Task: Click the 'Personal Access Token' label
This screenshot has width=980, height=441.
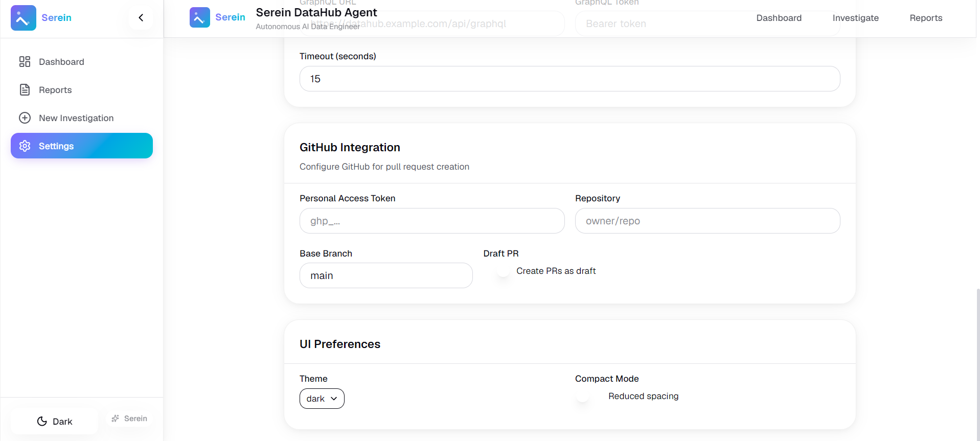Action: (x=348, y=198)
